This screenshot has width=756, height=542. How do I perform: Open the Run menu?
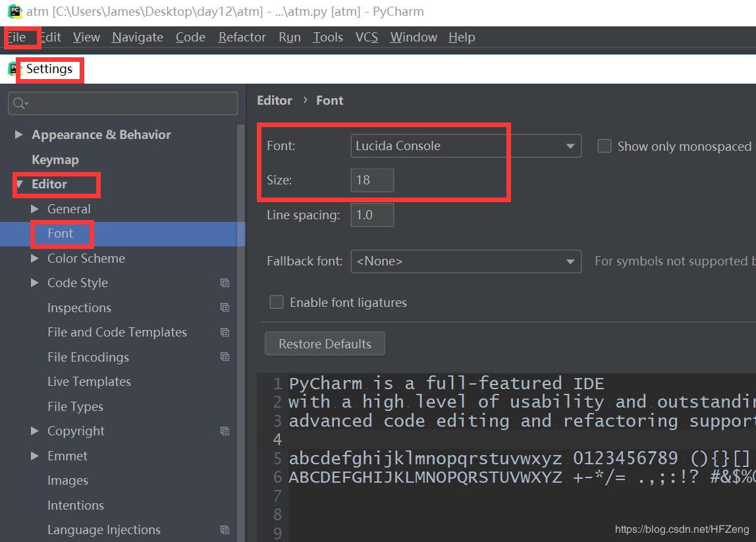[x=290, y=37]
